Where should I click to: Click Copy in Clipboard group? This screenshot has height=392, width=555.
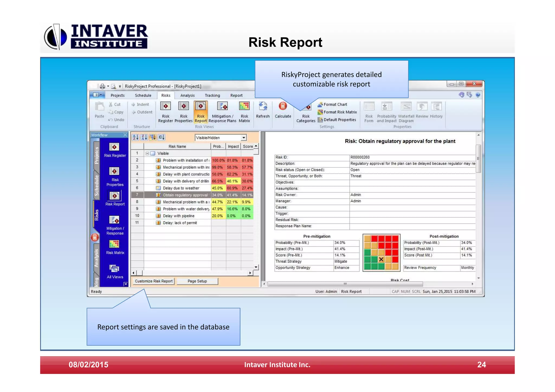coord(116,112)
